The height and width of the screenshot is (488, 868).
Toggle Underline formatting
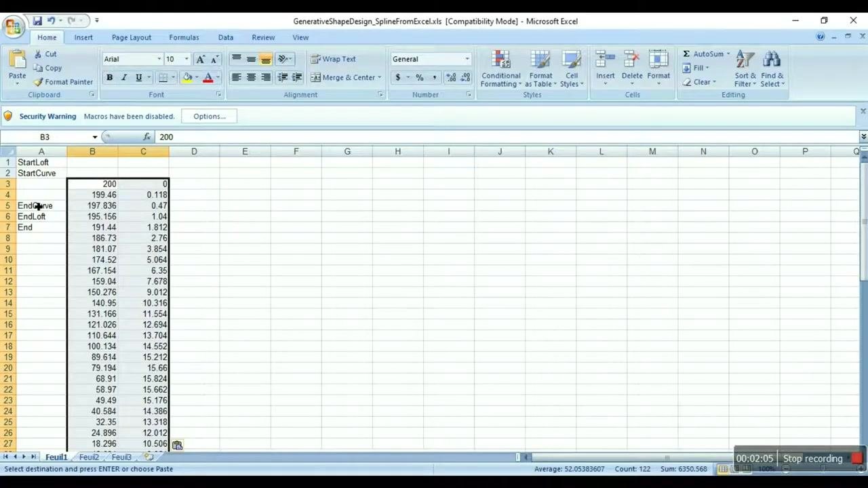[x=139, y=78]
